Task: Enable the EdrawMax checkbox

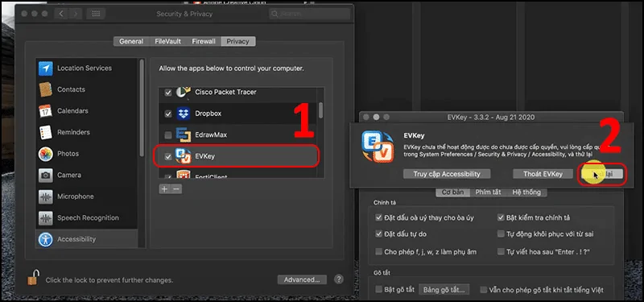Action: coord(168,135)
